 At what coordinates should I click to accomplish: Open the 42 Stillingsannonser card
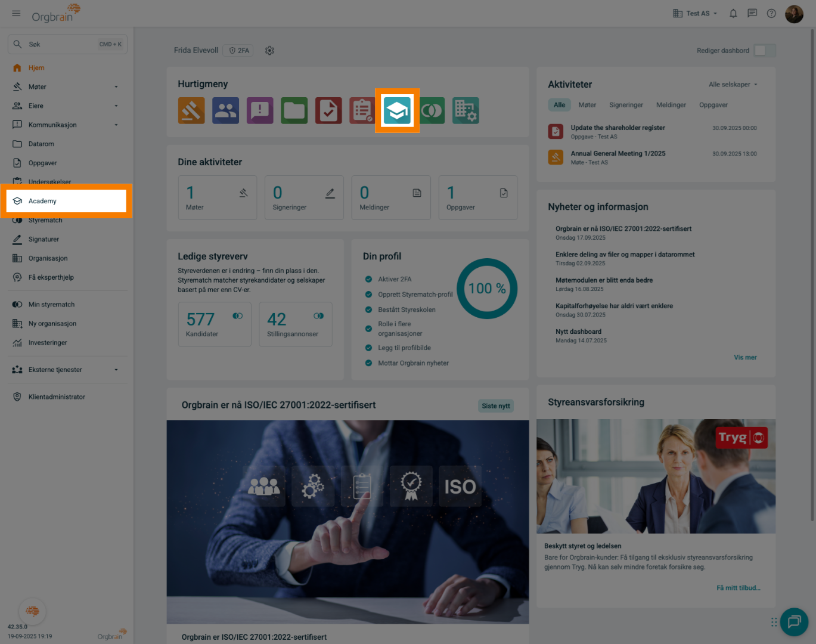[x=296, y=324]
